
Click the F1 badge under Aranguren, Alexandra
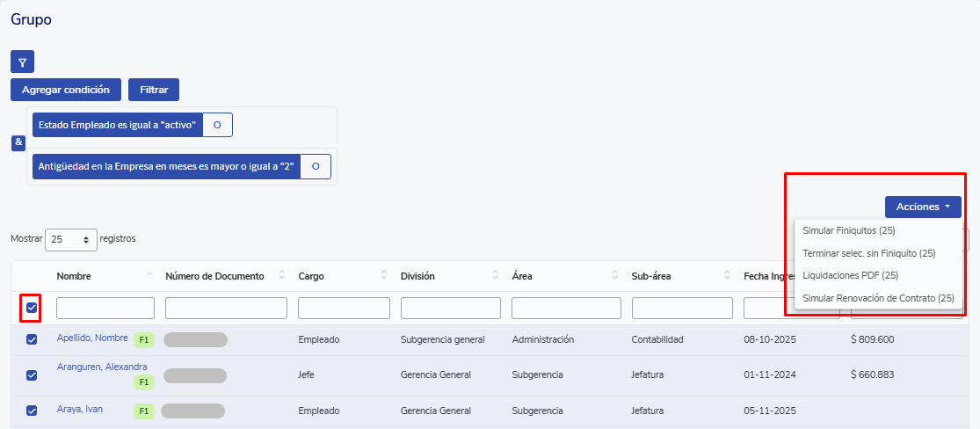[144, 382]
